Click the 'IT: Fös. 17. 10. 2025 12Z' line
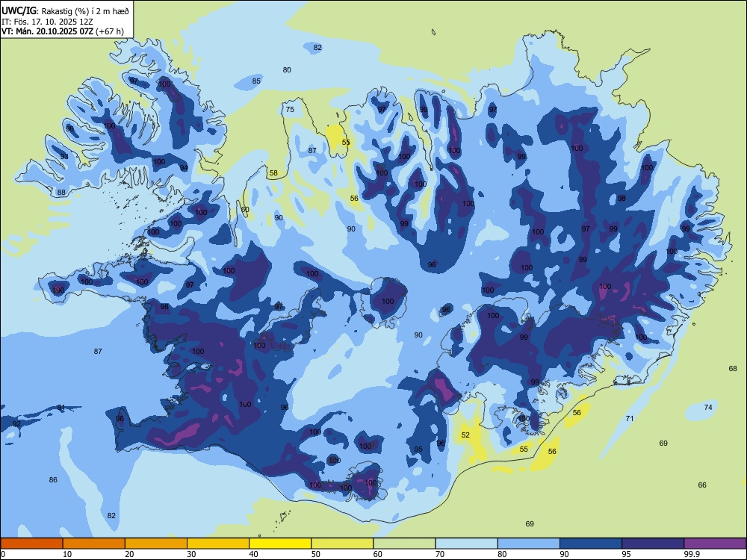 click(x=47, y=22)
